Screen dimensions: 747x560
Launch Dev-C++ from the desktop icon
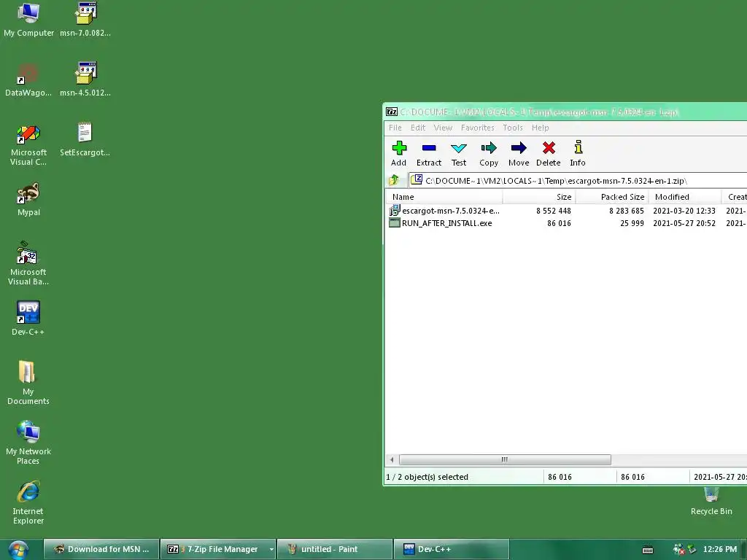pyautogui.click(x=28, y=318)
